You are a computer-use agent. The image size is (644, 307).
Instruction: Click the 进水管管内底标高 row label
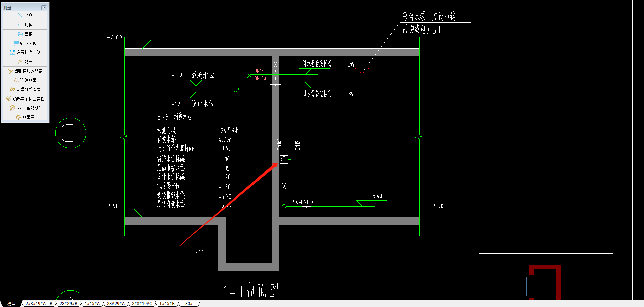pos(175,148)
